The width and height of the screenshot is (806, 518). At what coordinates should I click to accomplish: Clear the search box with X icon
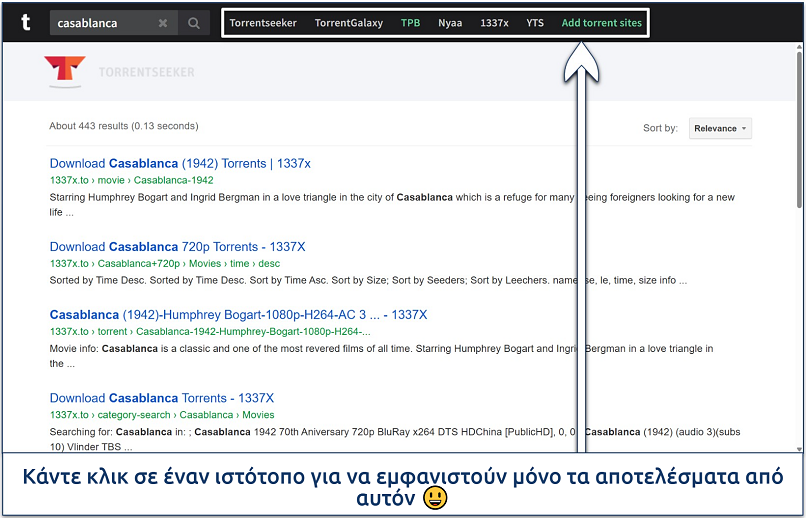pos(163,23)
